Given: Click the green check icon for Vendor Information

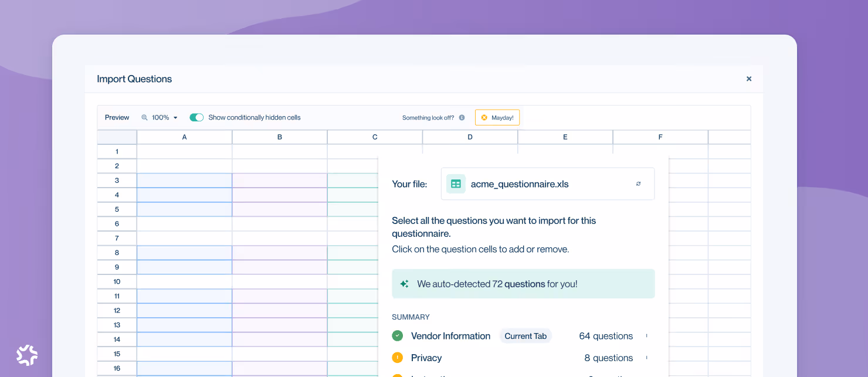Looking at the screenshot, I should [398, 336].
